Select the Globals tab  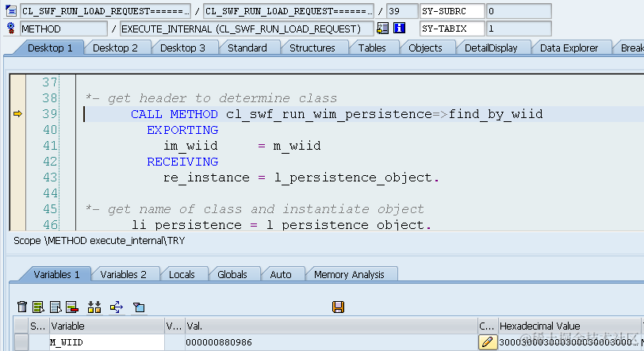[x=232, y=274]
